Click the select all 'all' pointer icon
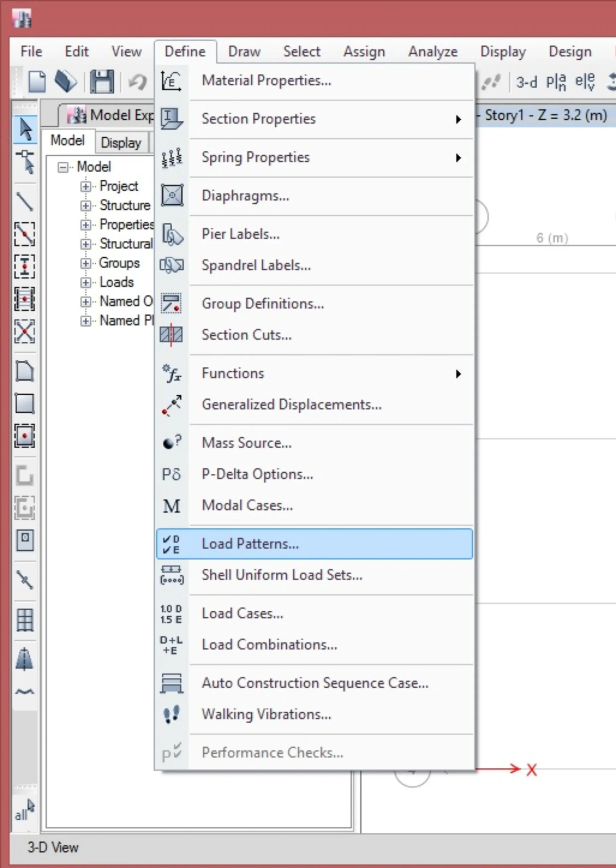The image size is (616, 868). point(24,810)
